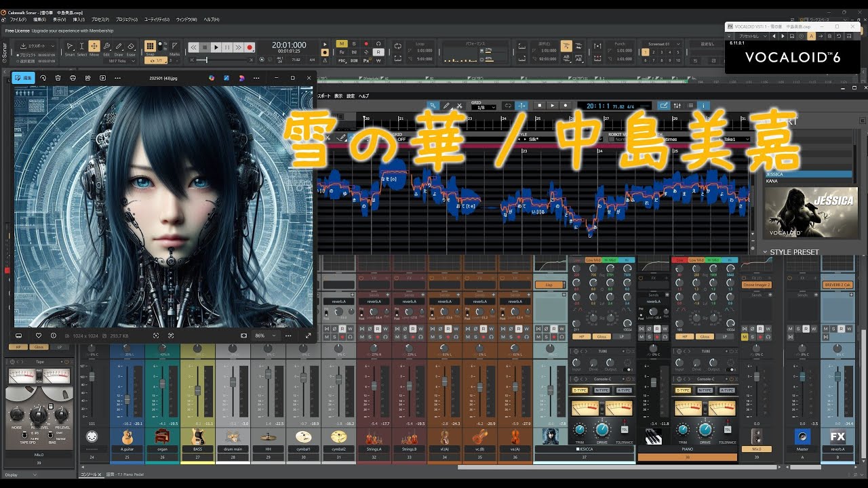Toggle loop in VOCALOID editor transport
This screenshot has height=488, width=868.
tap(508, 106)
